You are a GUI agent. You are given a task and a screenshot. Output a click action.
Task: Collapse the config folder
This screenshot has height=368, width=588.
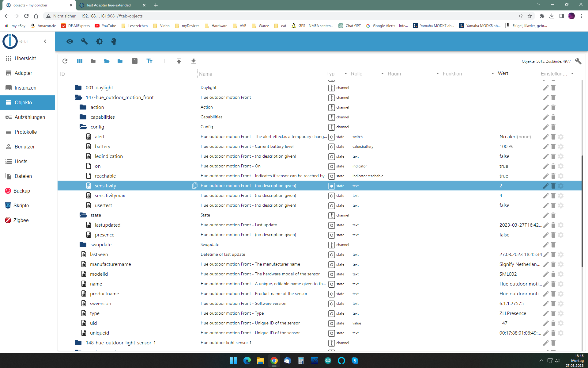(83, 127)
